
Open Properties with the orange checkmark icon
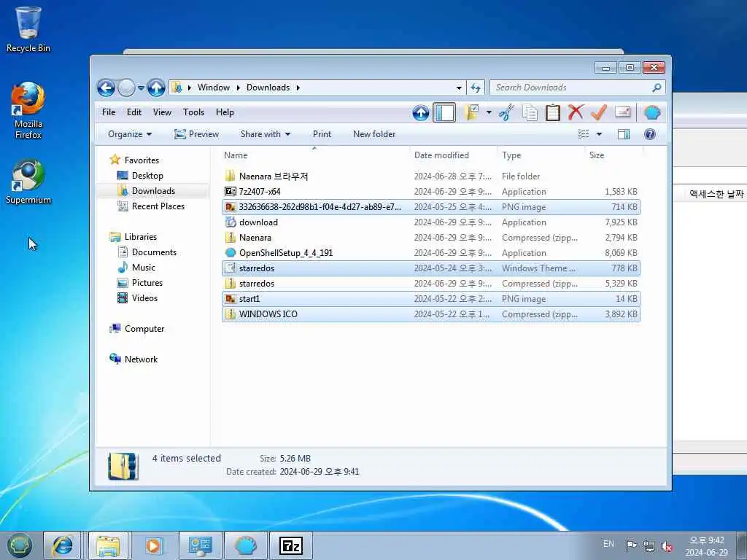(x=598, y=112)
